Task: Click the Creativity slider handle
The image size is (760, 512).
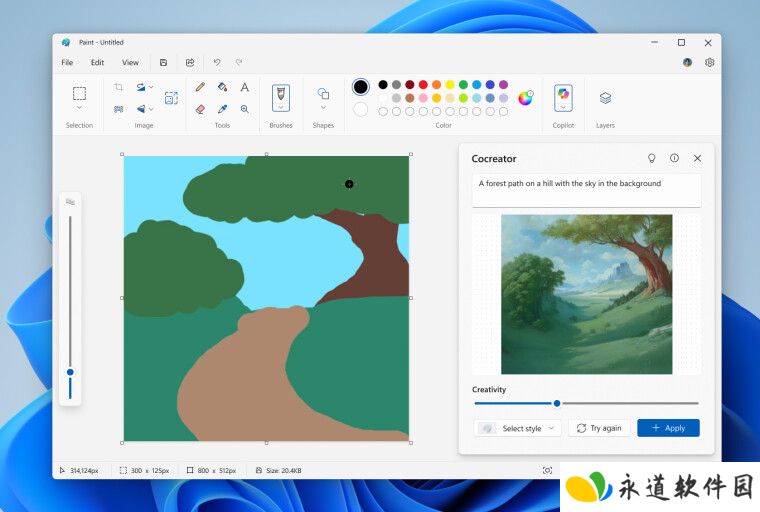Action: (x=557, y=403)
